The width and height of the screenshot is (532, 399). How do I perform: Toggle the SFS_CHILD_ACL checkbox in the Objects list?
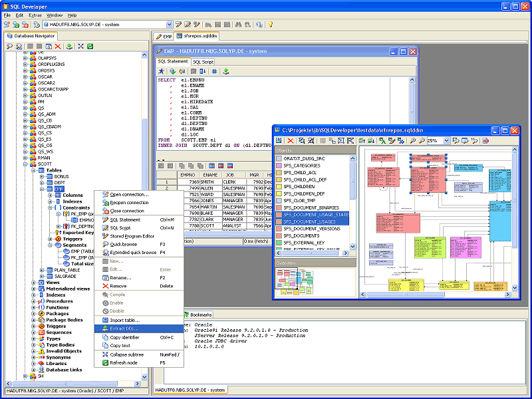pyautogui.click(x=279, y=172)
